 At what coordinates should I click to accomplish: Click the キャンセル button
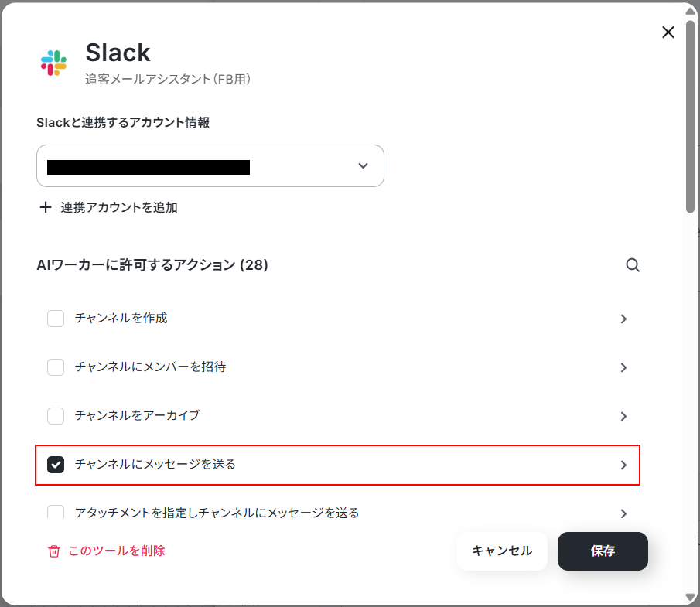502,551
